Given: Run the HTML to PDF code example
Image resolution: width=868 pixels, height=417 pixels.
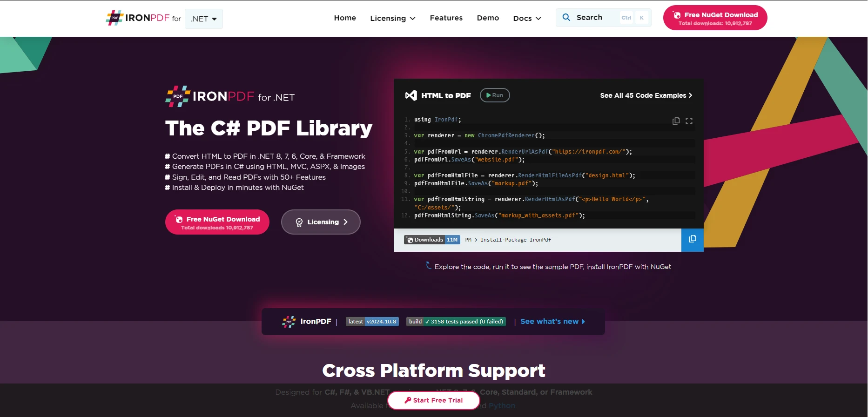Looking at the screenshot, I should pyautogui.click(x=495, y=95).
